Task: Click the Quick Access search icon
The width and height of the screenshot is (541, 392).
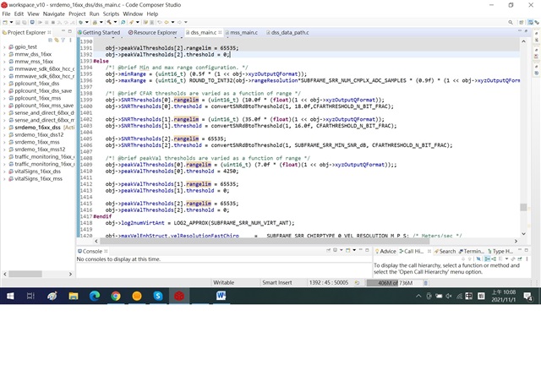Action: point(511,23)
